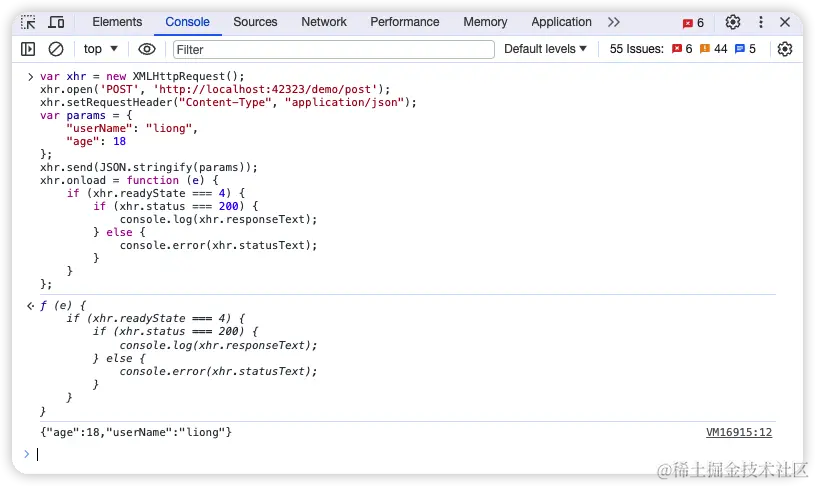Click the 'http://localhost:42323/demo/post' URL string

pyautogui.click(x=268, y=89)
